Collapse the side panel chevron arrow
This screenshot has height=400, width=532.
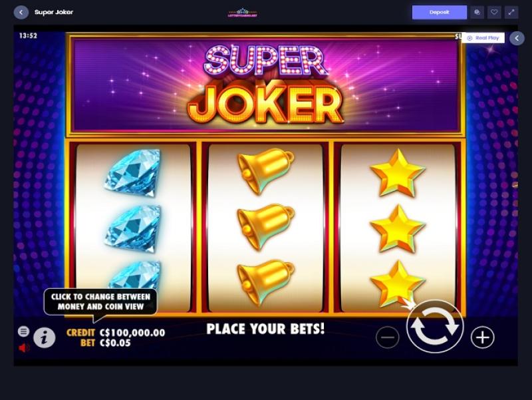tap(517, 38)
